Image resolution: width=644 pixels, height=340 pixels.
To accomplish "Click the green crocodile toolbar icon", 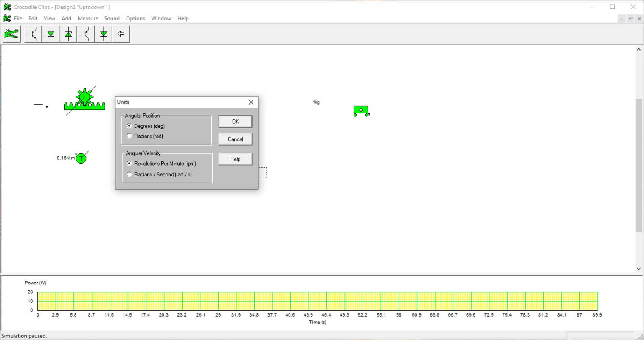I will click(12, 34).
